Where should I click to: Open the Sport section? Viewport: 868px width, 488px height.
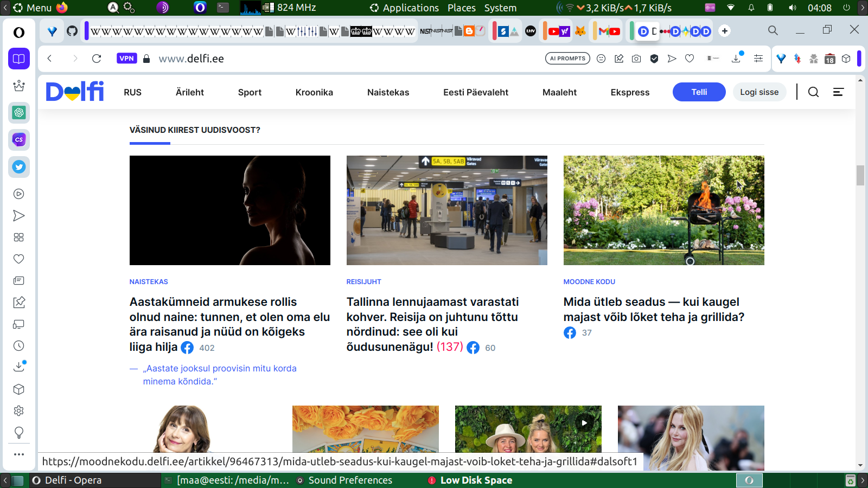[x=250, y=92]
